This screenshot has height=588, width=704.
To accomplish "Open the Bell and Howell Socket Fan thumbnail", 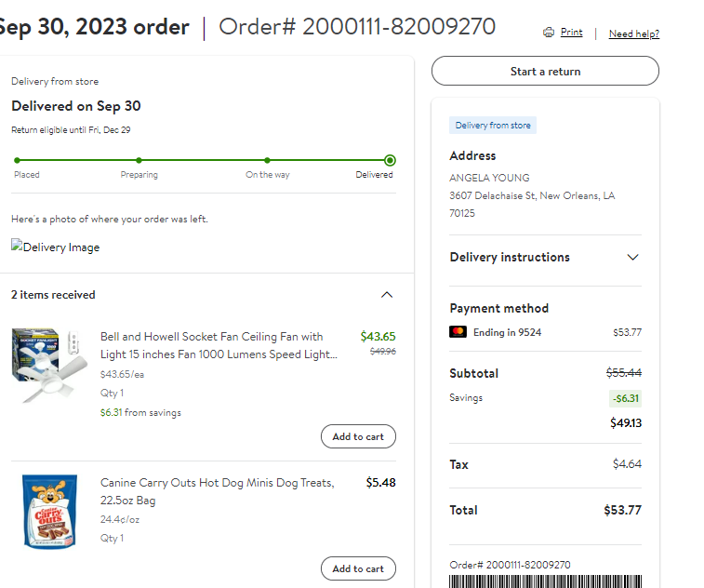I will [49, 365].
